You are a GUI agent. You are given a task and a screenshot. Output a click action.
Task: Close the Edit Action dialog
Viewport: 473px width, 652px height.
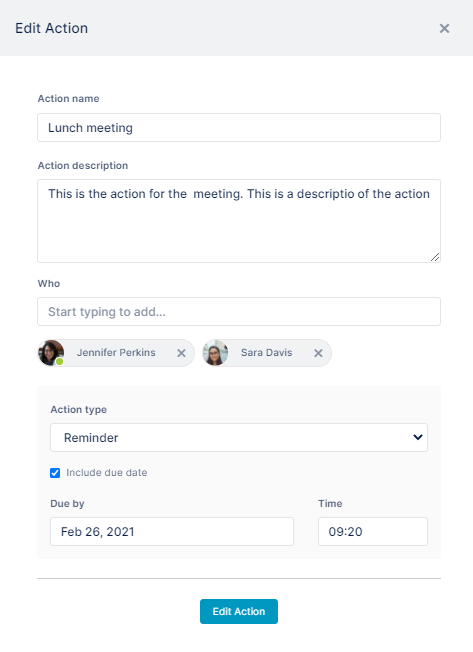pyautogui.click(x=444, y=28)
